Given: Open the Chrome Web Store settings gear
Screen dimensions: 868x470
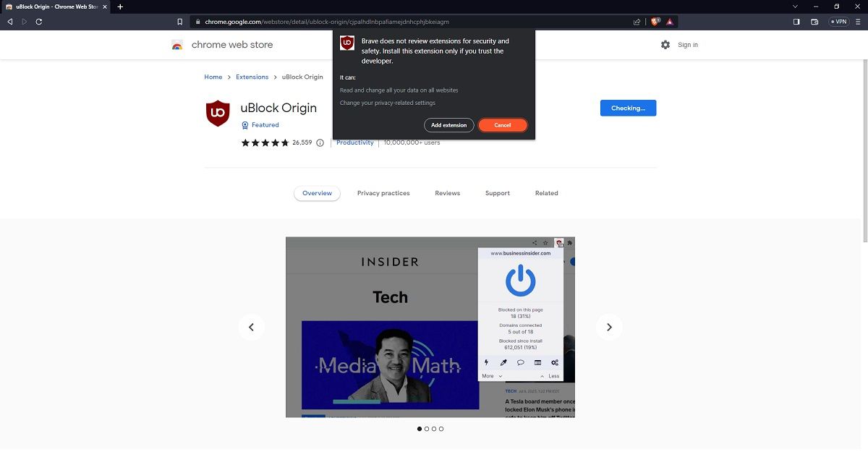Looking at the screenshot, I should [x=665, y=44].
